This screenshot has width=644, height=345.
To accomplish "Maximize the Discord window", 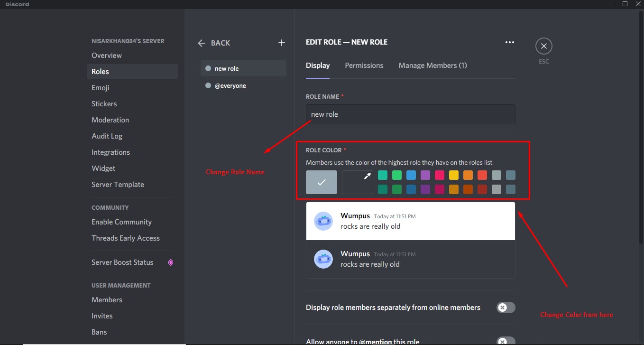I will click(625, 4).
